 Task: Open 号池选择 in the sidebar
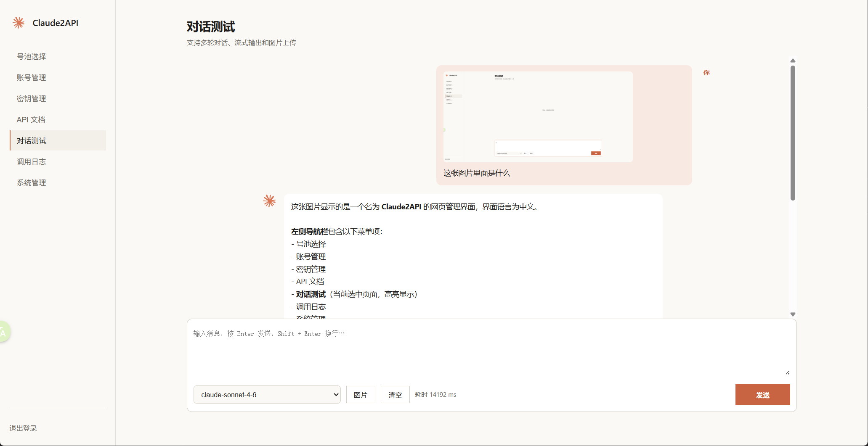[58, 56]
